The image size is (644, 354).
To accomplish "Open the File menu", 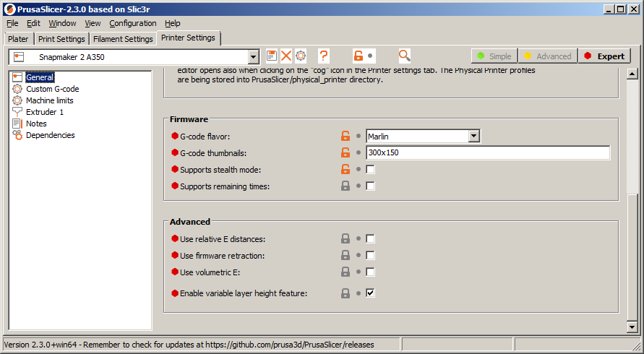I will click(12, 23).
